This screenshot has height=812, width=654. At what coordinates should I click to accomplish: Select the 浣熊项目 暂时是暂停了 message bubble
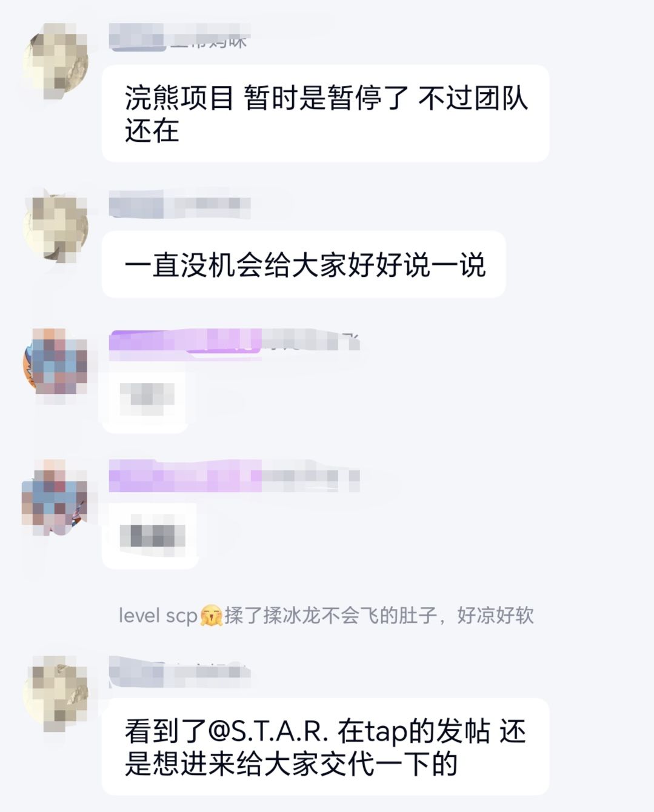[x=325, y=113]
